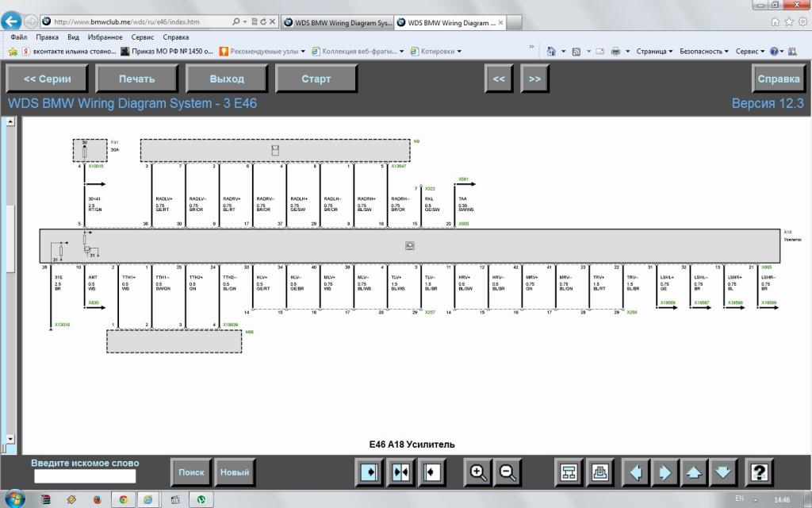
Task: Open the help icon dropdown in command bar
Action: (x=781, y=52)
